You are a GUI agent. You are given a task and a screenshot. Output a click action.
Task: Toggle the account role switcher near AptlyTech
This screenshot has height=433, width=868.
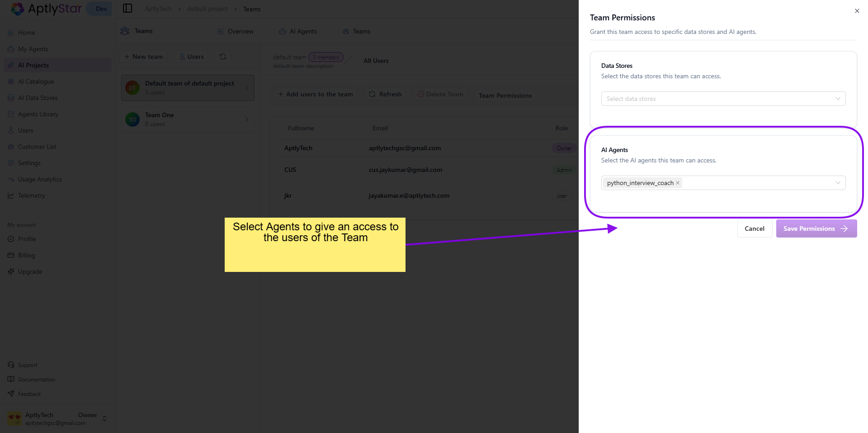tap(104, 419)
